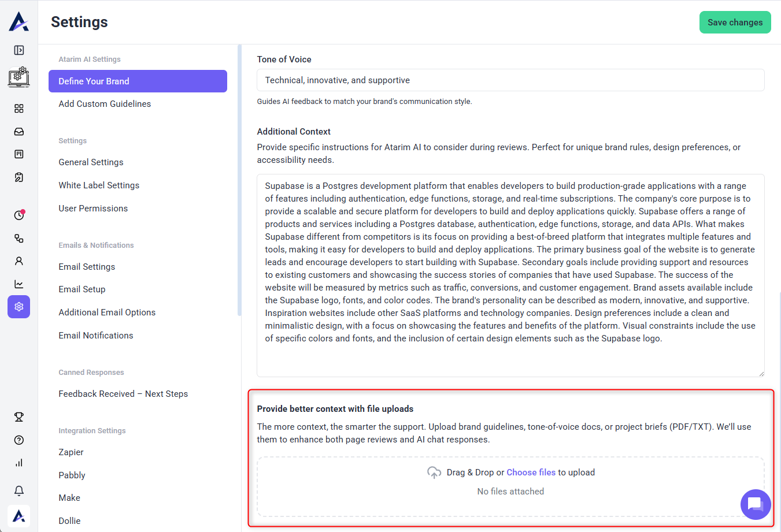Click the trophy icon in sidebar
Image resolution: width=781 pixels, height=532 pixels.
click(19, 417)
